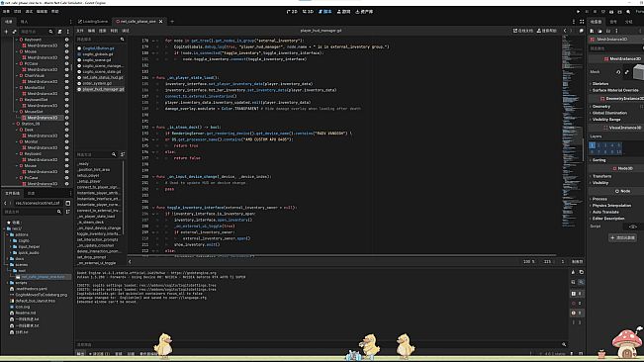Screen dimensions: 644x362
Task: Click the code minimap strip
Action: point(572,132)
